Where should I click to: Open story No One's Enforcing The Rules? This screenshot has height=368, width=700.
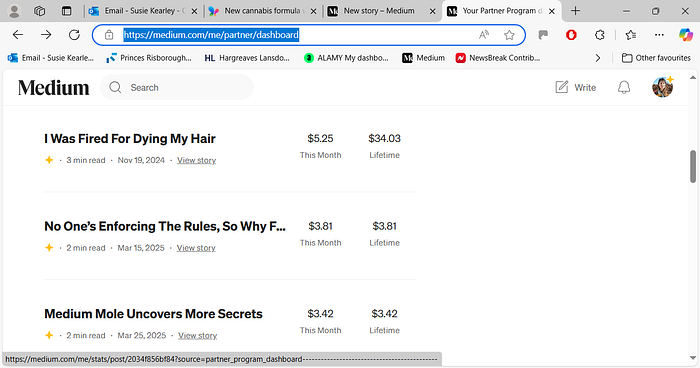coord(165,226)
